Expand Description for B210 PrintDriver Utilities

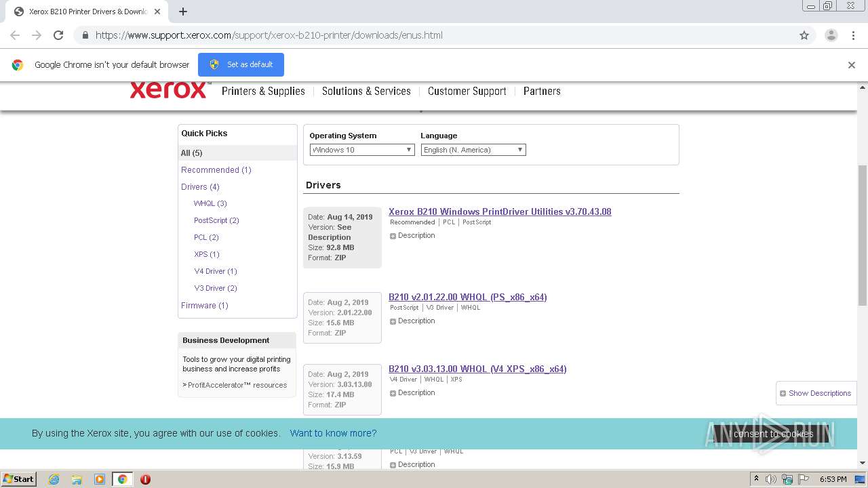point(412,236)
